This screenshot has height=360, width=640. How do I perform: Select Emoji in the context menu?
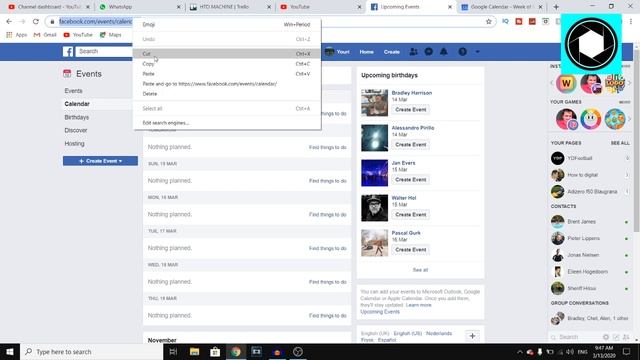(227, 24)
